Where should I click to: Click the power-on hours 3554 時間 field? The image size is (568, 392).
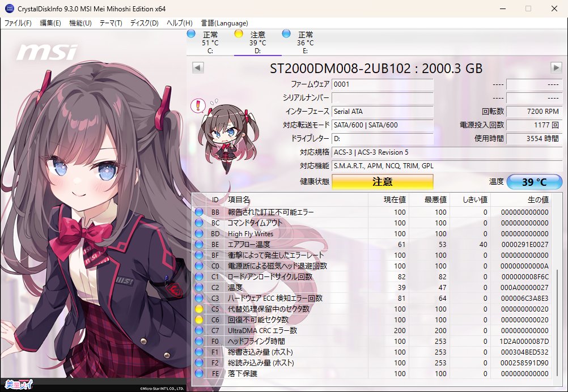(x=534, y=139)
